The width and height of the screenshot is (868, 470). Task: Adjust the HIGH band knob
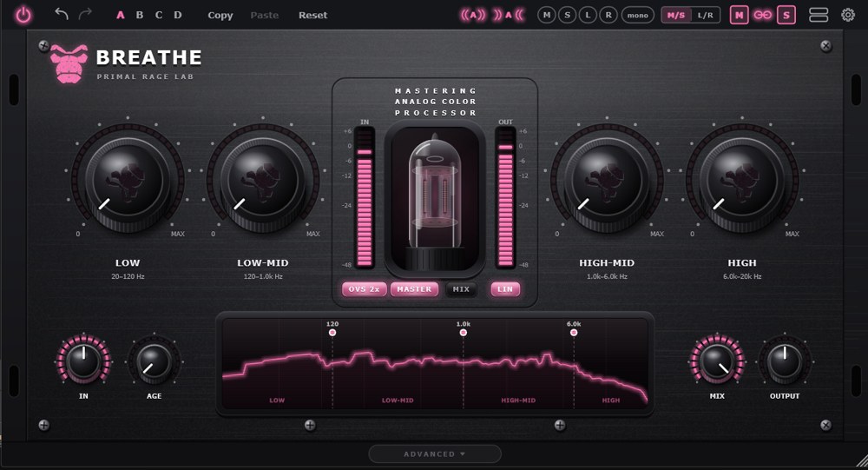pos(742,180)
